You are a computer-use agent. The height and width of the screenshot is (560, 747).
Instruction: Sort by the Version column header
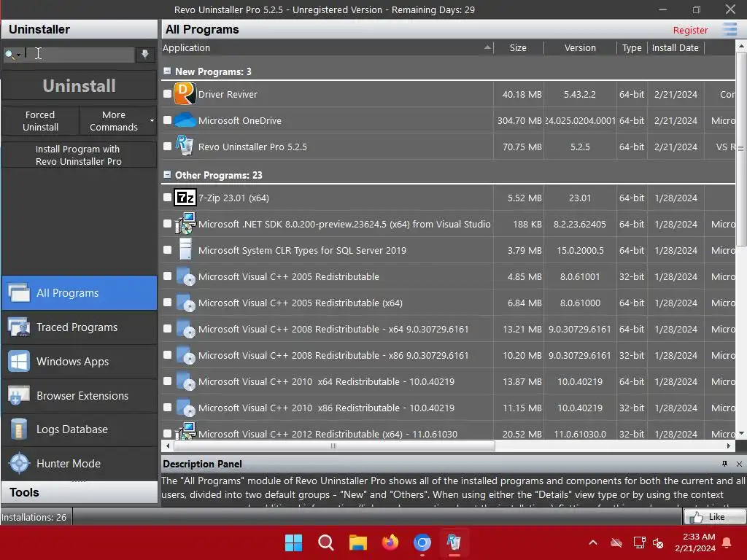click(580, 47)
